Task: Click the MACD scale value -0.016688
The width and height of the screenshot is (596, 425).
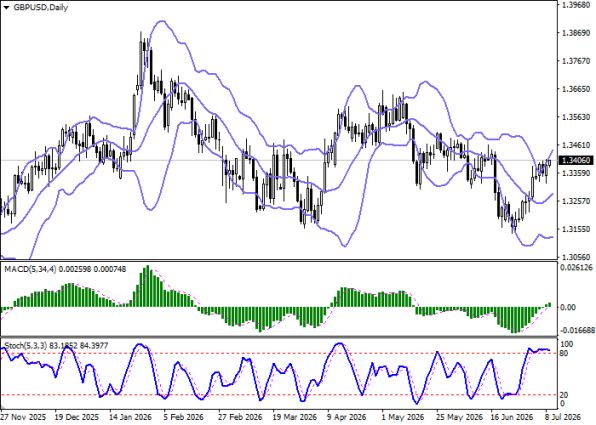Action: tap(578, 330)
